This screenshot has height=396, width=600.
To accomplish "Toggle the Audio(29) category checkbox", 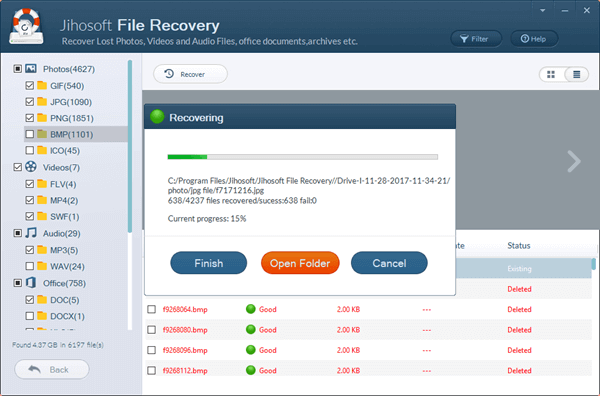I will point(18,233).
